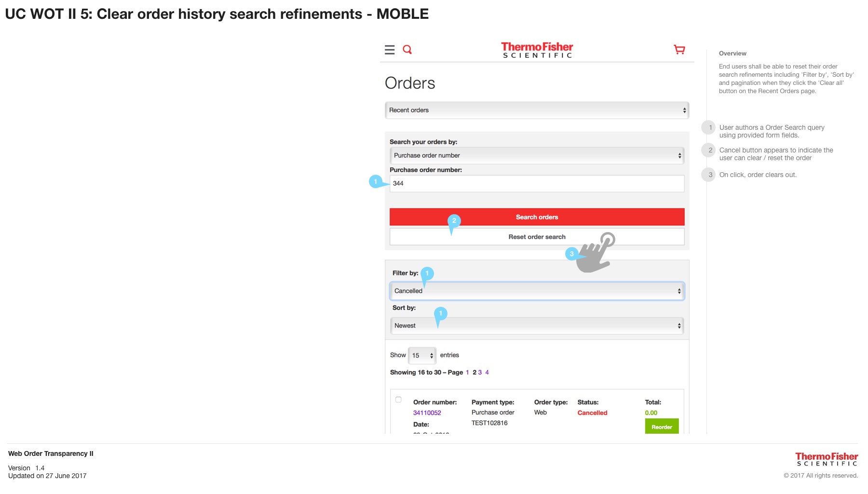The height and width of the screenshot is (494, 868).
Task: Expand the Recent orders dropdown
Action: (x=537, y=110)
